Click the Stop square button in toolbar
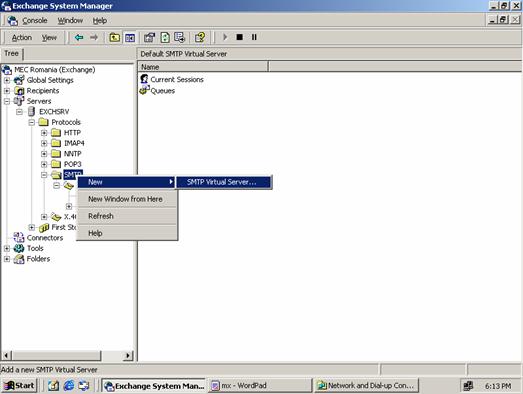Screen dimensions: 523x394 239,37
